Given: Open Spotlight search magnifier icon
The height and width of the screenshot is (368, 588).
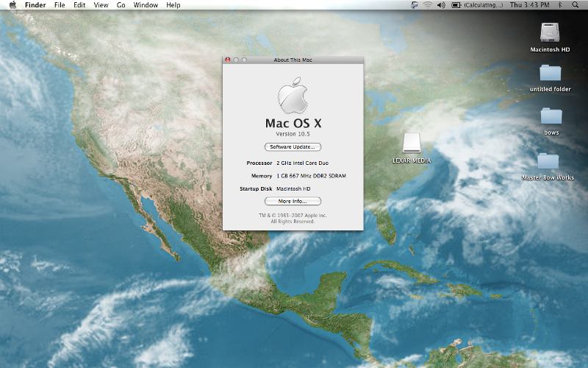Looking at the screenshot, I should 576,5.
